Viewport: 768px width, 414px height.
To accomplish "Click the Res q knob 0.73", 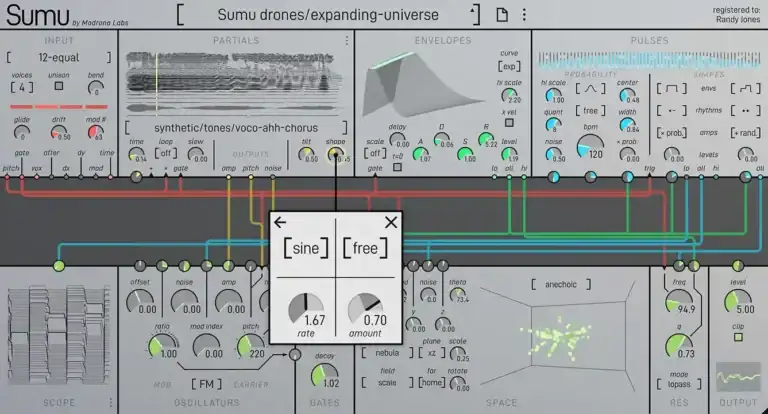I will (679, 346).
